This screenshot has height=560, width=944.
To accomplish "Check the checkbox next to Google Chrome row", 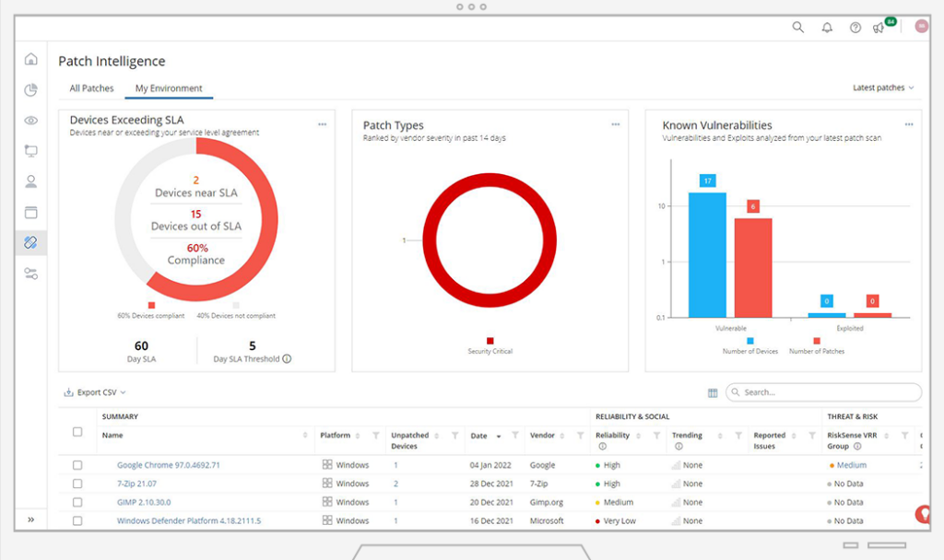I will click(x=77, y=465).
